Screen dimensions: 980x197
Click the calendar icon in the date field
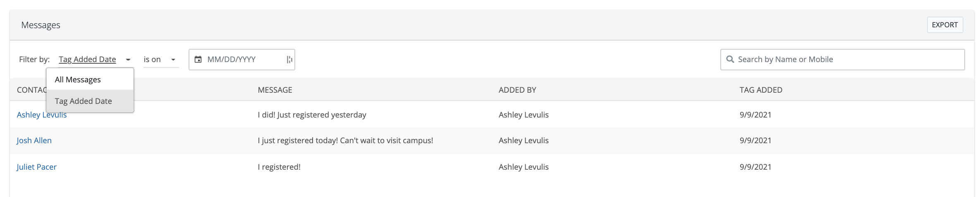(198, 60)
